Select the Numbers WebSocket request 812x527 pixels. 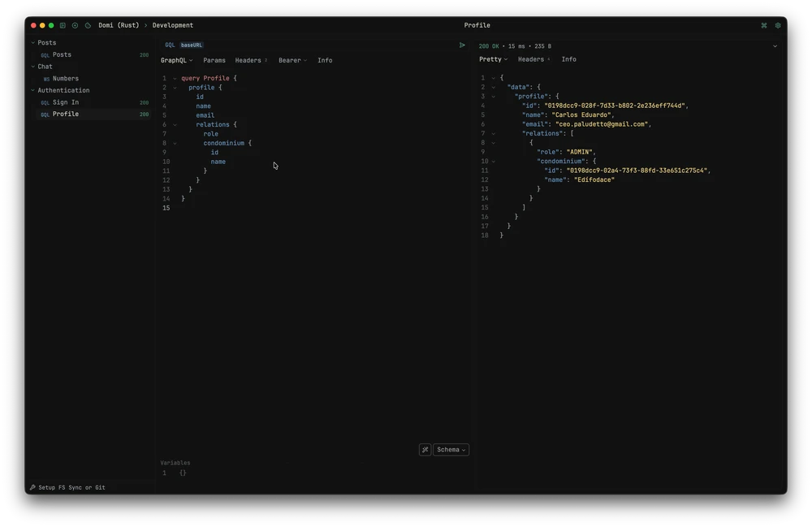(x=93, y=79)
